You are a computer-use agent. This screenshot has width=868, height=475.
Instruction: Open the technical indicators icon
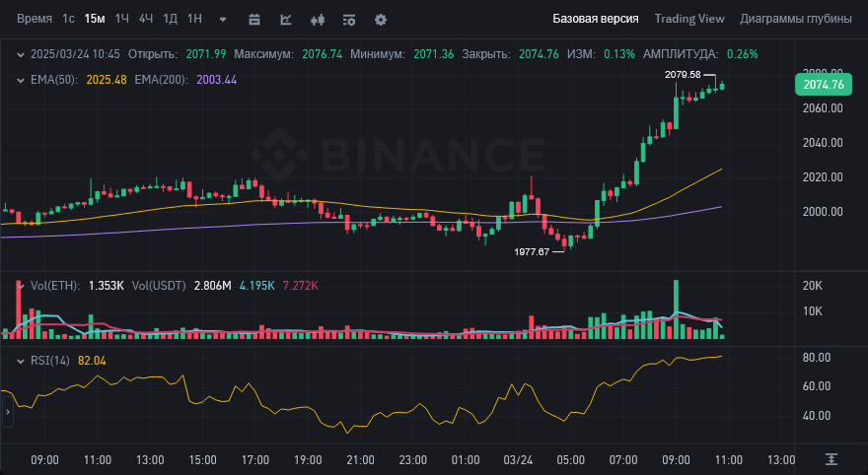(x=286, y=20)
